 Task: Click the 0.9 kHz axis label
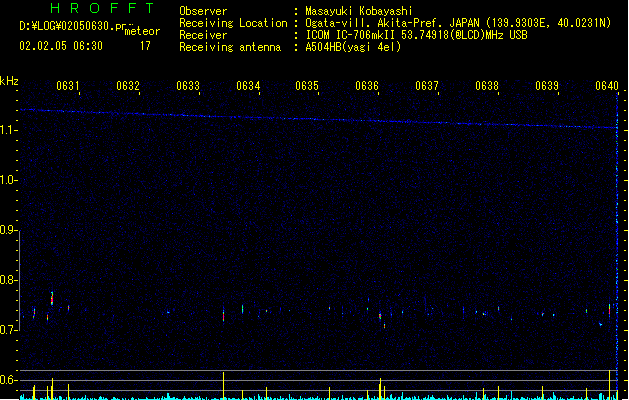9,230
